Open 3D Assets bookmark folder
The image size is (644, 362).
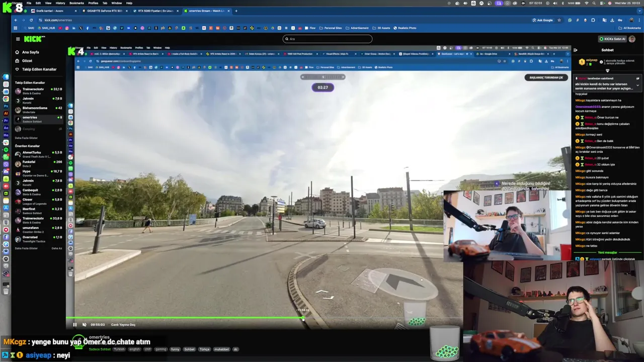382,28
